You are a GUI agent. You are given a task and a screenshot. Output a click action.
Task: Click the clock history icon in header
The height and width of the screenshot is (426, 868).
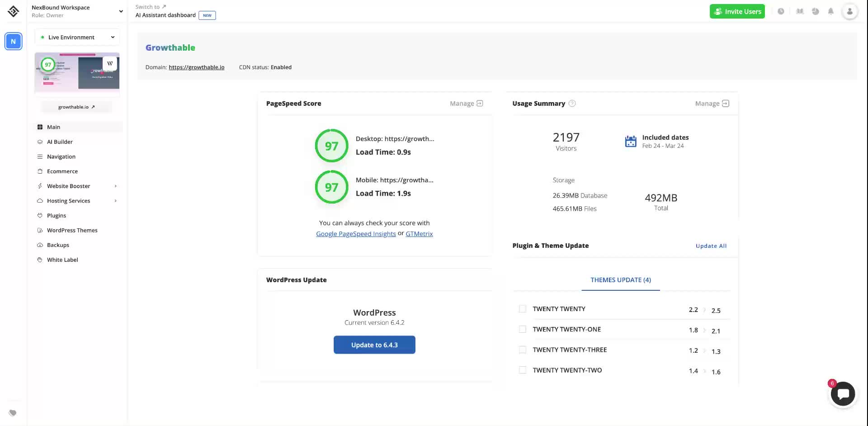click(x=781, y=12)
